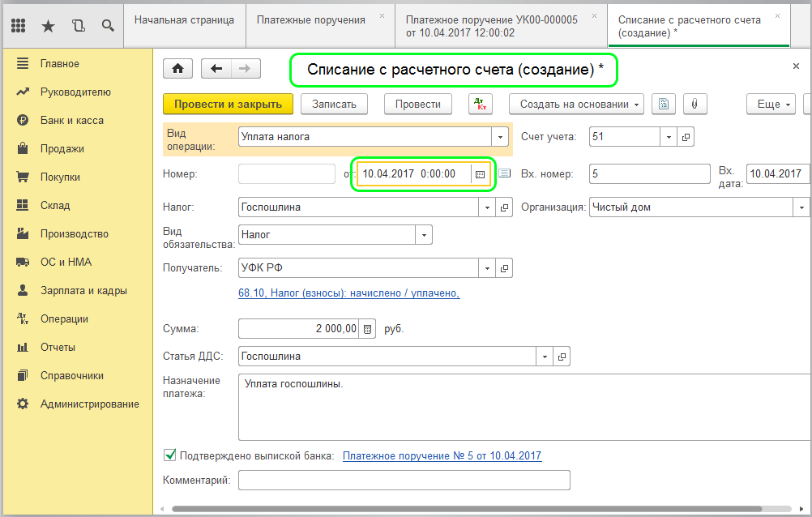Screen dimensions: 812x517
Task: Open Платежное поручение № 5 link
Action: (x=442, y=456)
